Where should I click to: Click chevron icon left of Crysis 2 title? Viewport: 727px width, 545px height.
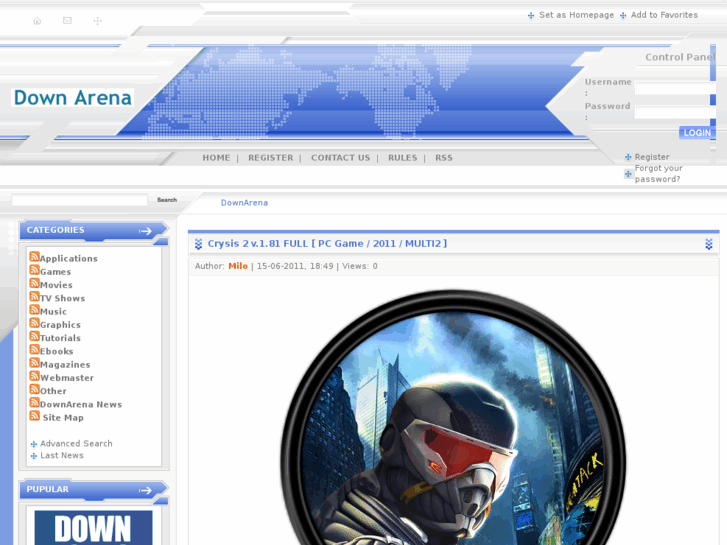[198, 244]
